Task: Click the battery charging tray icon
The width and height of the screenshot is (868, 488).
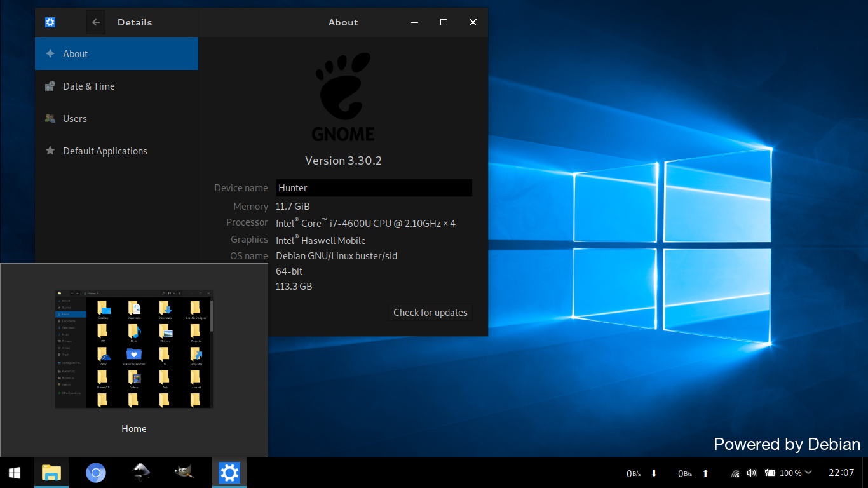Action: pos(770,473)
